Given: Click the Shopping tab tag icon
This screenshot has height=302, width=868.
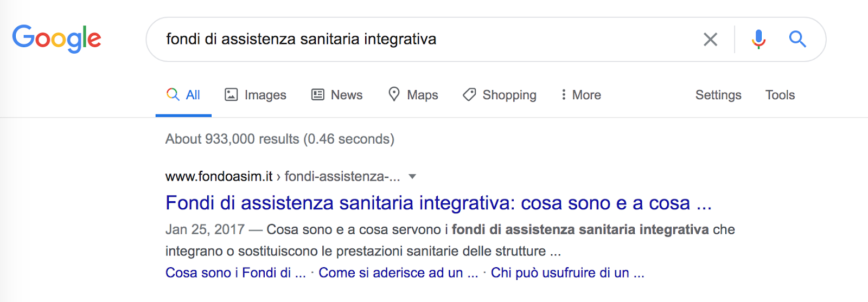Looking at the screenshot, I should 469,94.
